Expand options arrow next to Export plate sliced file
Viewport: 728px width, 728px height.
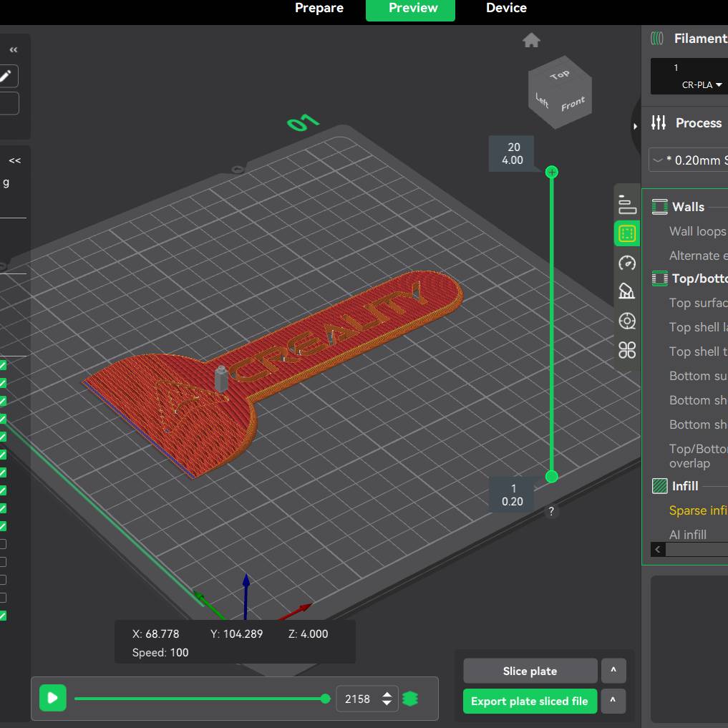[x=613, y=702]
